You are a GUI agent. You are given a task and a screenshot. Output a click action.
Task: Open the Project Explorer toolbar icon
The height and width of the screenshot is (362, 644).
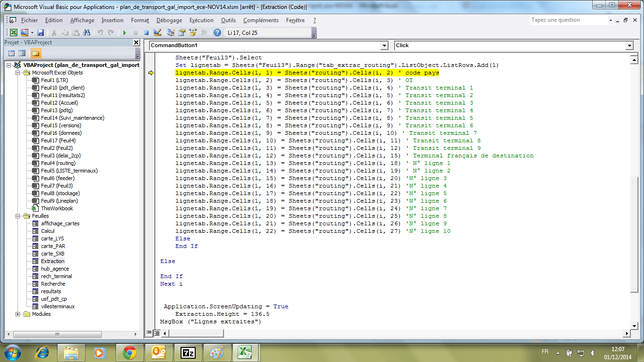tap(171, 33)
